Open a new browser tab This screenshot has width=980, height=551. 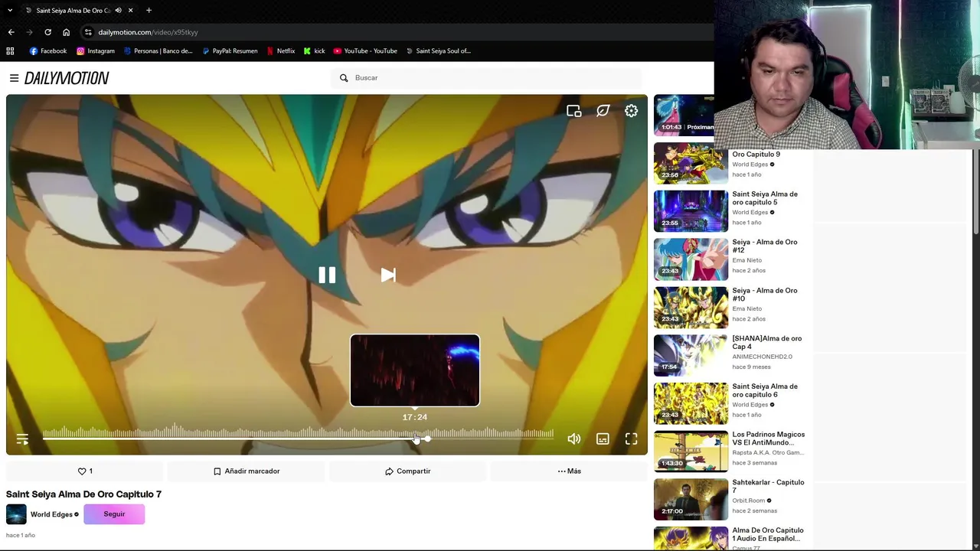click(149, 11)
